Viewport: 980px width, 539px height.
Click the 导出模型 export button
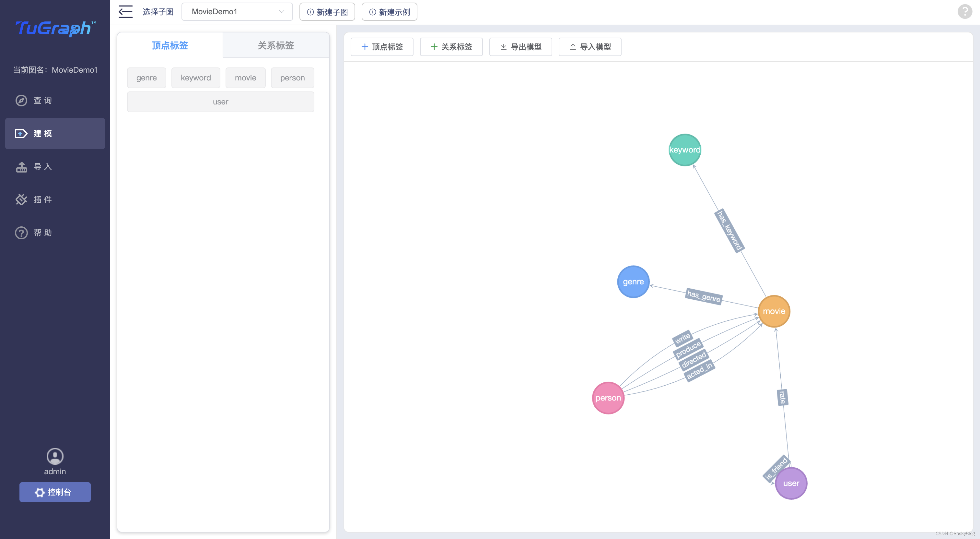coord(520,47)
